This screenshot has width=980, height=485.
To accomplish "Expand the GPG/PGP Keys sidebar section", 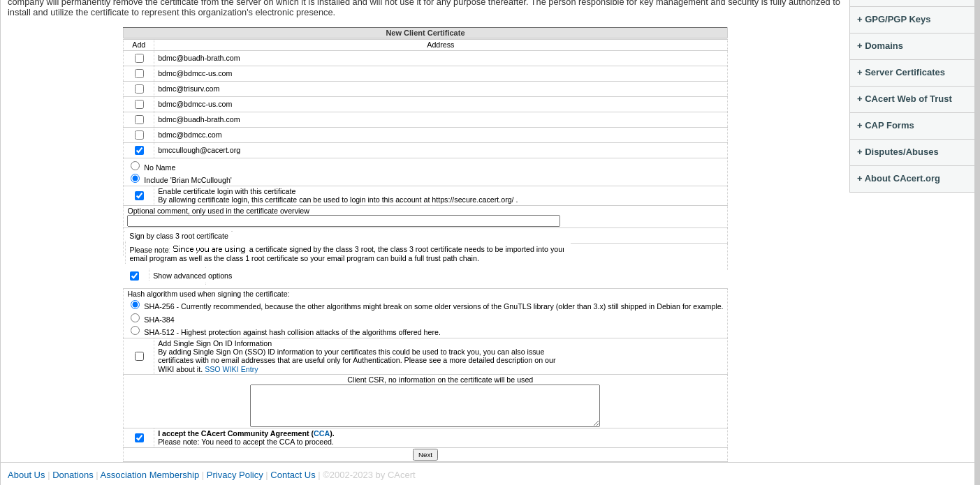I will pos(912,20).
